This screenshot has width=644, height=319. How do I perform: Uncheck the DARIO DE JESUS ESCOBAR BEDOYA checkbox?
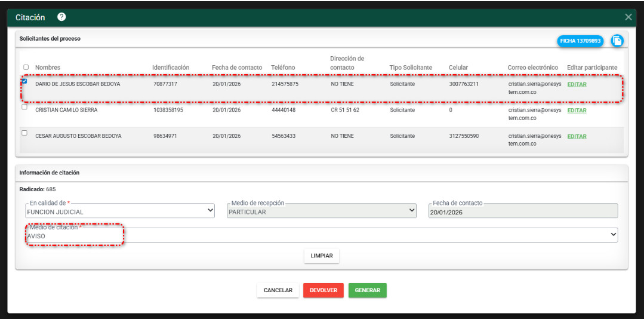[x=24, y=81]
